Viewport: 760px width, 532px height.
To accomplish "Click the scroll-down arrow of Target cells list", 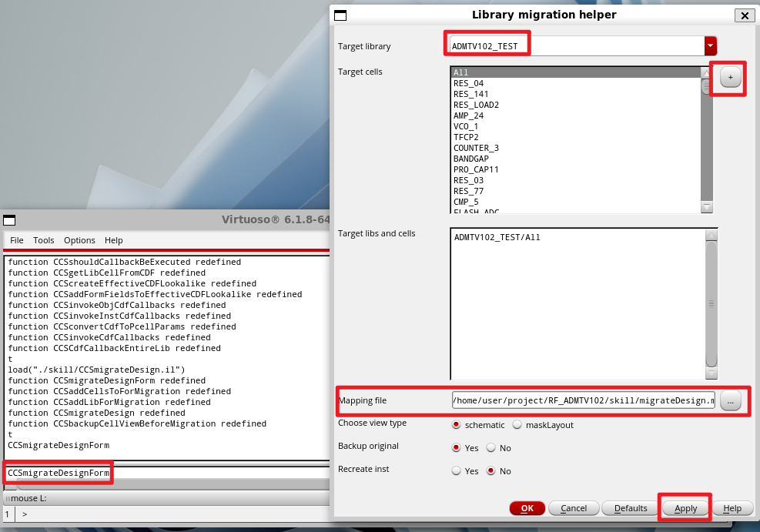I will tap(707, 207).
